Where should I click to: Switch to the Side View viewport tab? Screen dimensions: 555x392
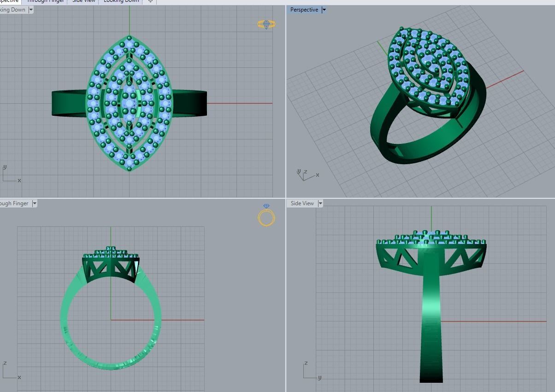[x=83, y=1]
